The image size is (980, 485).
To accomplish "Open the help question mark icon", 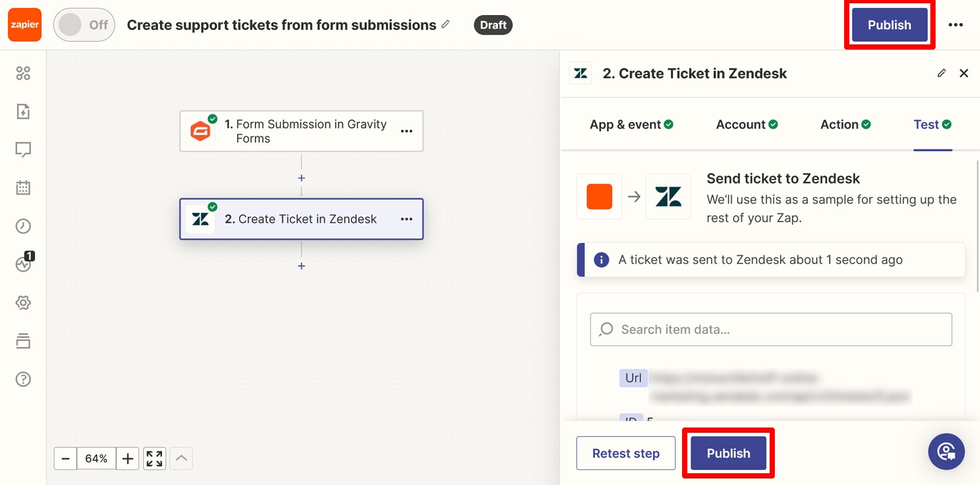I will 24,379.
